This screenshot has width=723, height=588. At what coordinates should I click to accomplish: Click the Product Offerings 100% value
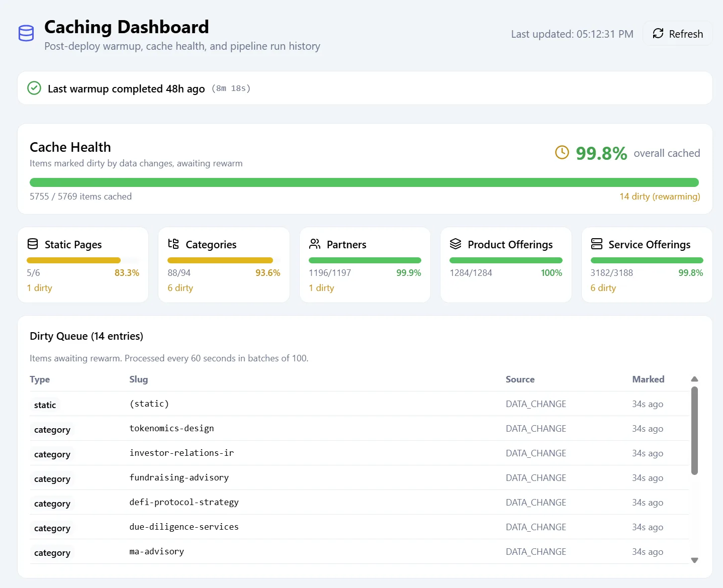click(x=552, y=273)
